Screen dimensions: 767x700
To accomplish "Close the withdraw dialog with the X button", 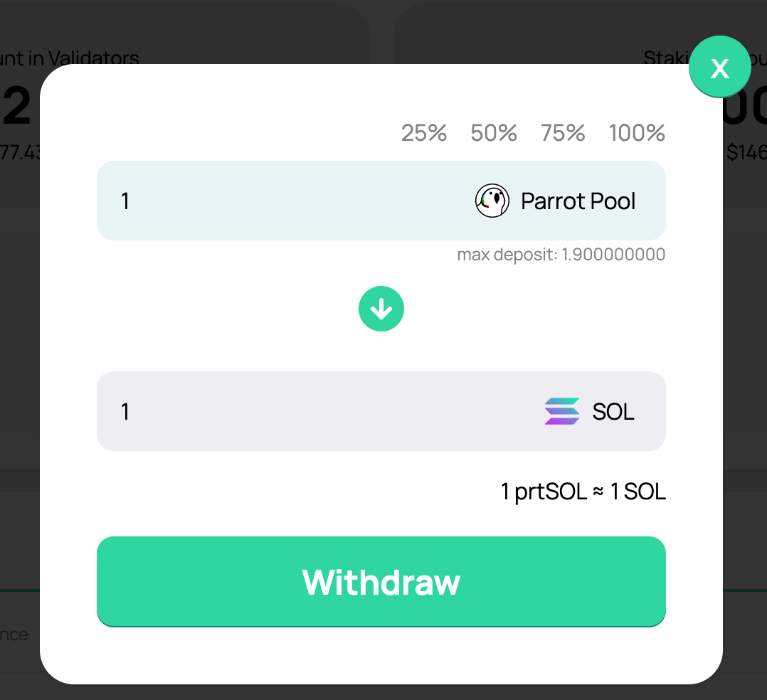I will (719, 67).
